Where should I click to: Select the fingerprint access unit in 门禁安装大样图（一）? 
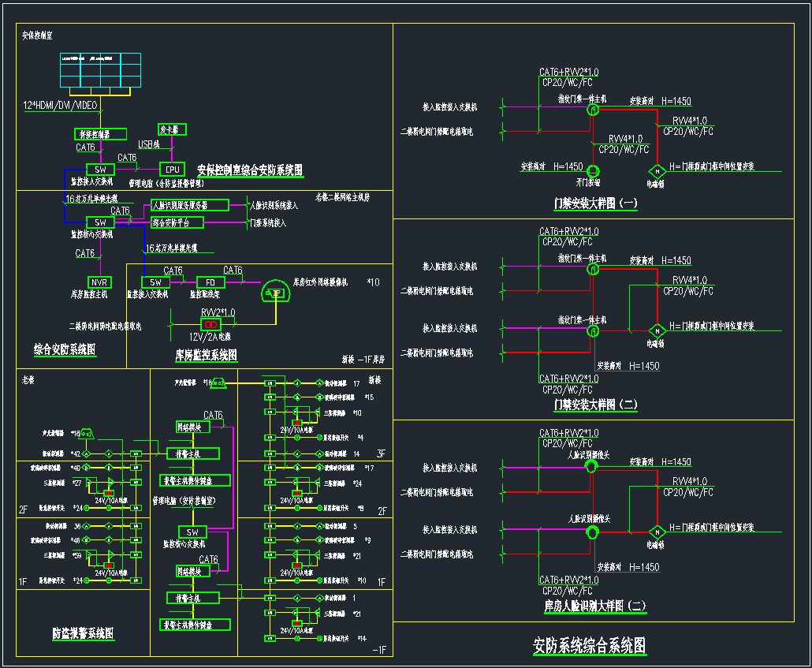click(x=592, y=111)
